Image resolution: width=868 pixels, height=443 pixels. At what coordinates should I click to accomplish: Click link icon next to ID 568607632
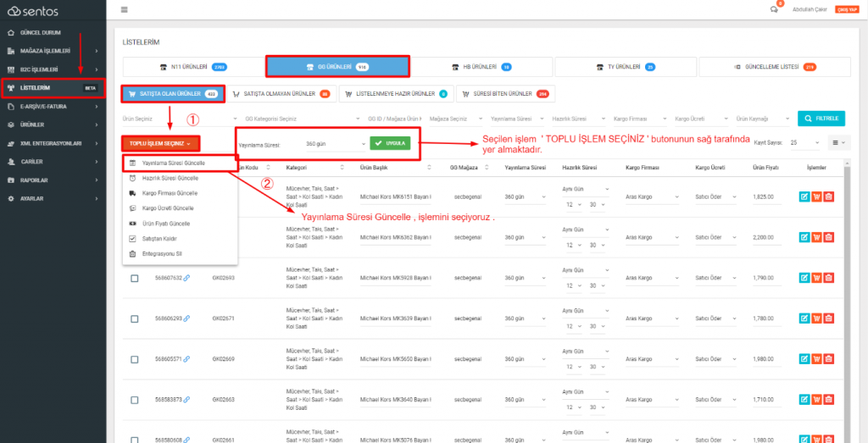[x=186, y=278]
